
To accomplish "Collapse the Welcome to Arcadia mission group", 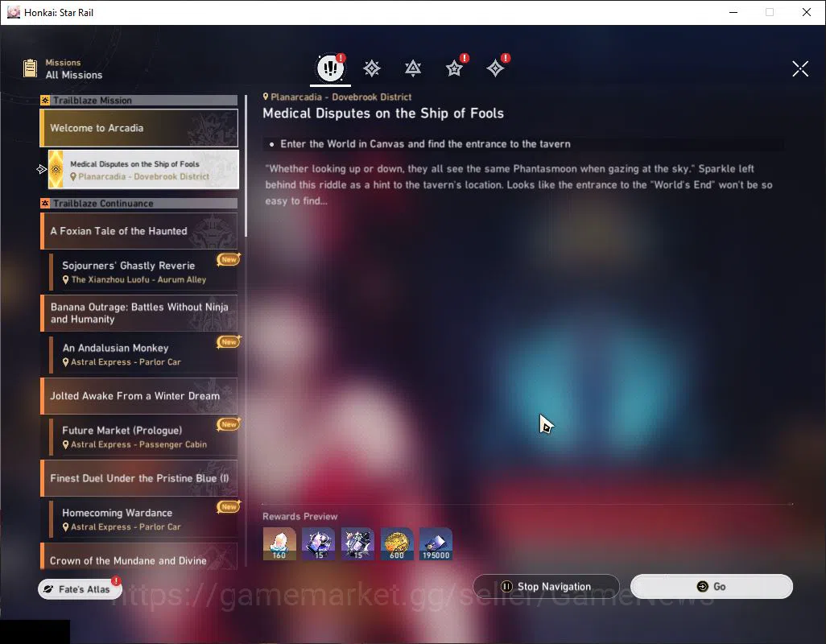I will pyautogui.click(x=139, y=128).
